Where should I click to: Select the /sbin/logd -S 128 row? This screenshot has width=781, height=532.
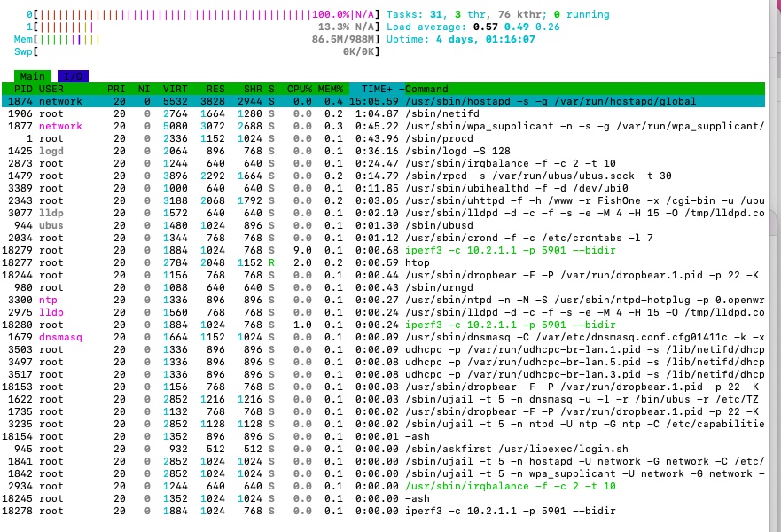[x=383, y=151]
